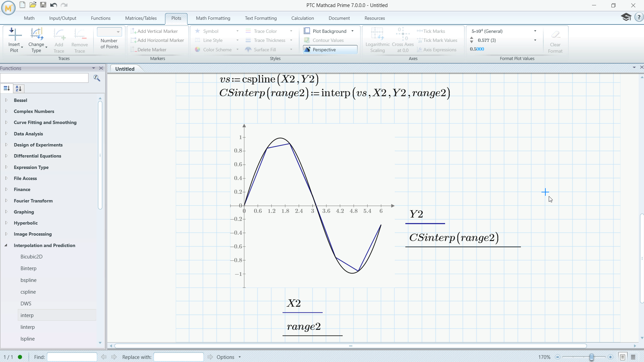The width and height of the screenshot is (644, 362).
Task: Sort functions alphabetically with A-Z icon
Action: (x=18, y=88)
